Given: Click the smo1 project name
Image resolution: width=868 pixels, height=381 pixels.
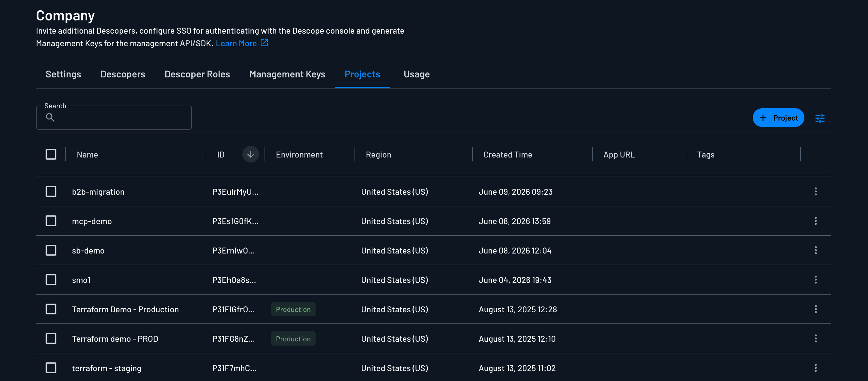Looking at the screenshot, I should 81,280.
